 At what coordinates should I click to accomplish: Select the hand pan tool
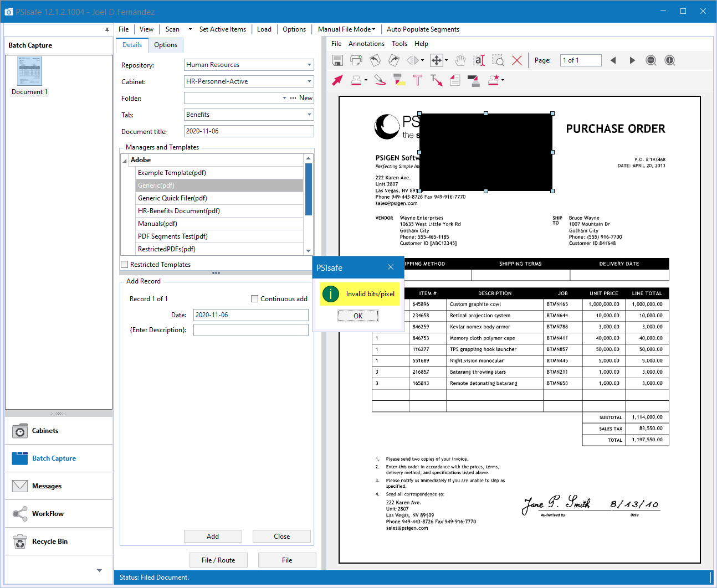coord(460,60)
